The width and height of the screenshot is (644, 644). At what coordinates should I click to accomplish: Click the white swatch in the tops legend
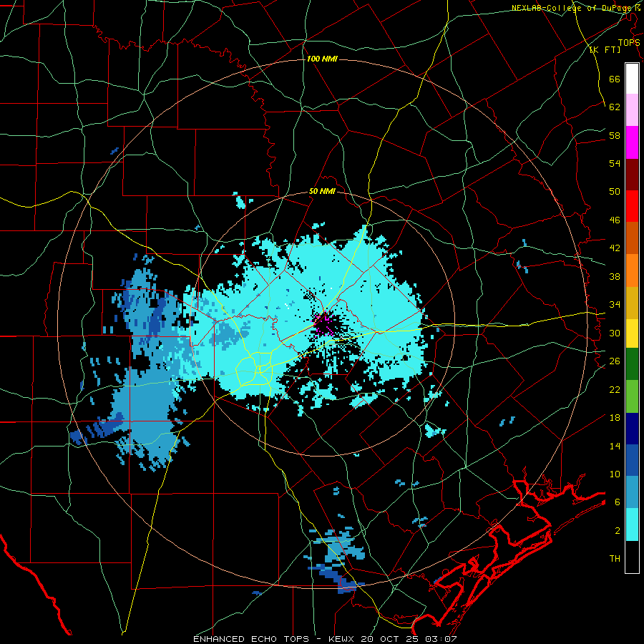(632, 79)
